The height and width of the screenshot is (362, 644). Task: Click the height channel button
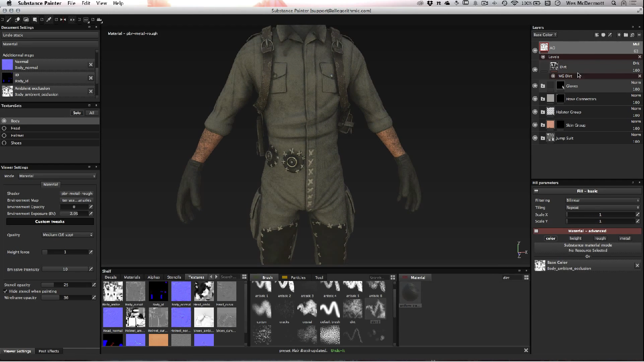click(575, 239)
